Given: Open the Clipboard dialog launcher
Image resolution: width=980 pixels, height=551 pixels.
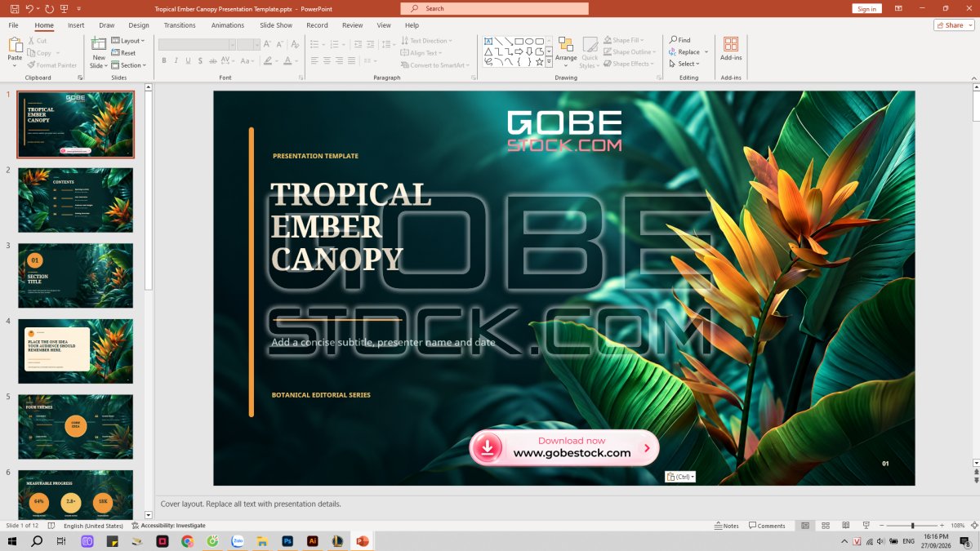Looking at the screenshot, I should click(80, 78).
